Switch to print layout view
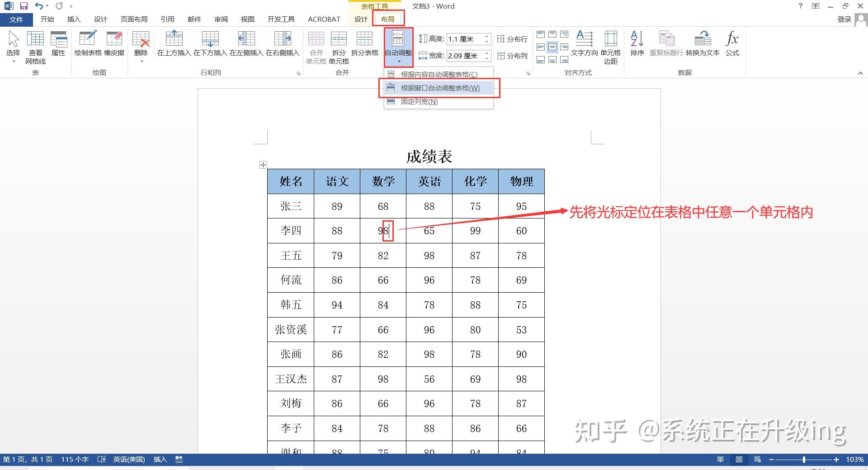868x470 pixels. point(739,460)
